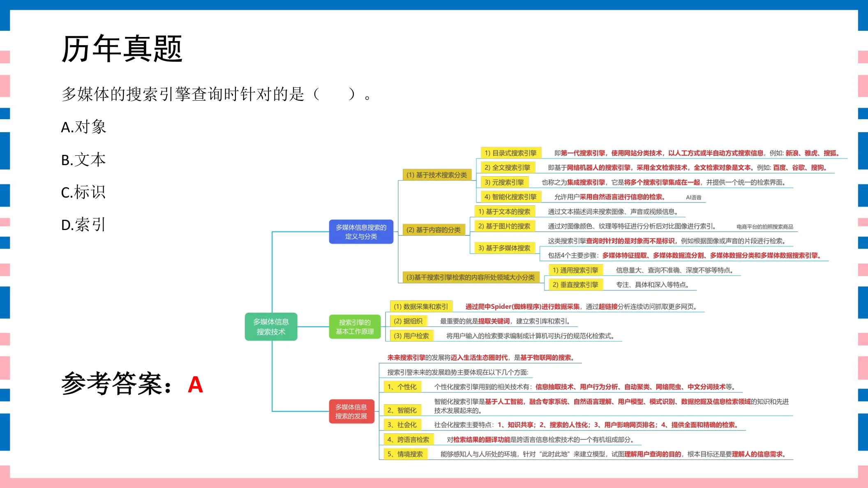Click node (3) 基于搜索引擎检索的内容所处领域大小分类
This screenshot has width=868, height=488.
pyautogui.click(x=470, y=277)
